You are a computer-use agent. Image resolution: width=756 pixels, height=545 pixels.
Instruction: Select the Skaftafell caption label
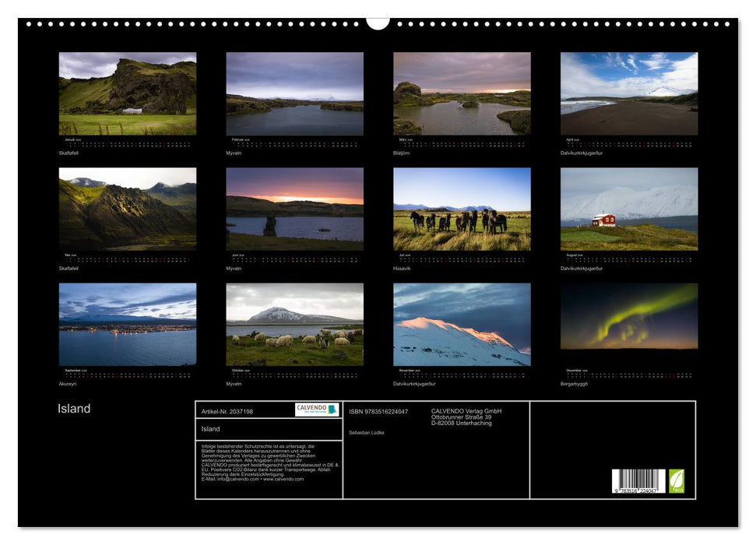click(70, 153)
